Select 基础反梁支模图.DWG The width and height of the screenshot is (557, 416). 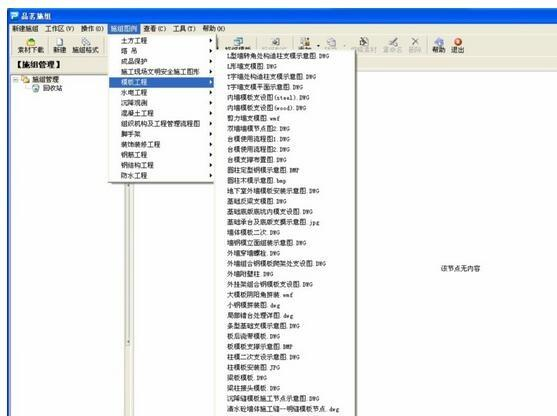(x=257, y=201)
